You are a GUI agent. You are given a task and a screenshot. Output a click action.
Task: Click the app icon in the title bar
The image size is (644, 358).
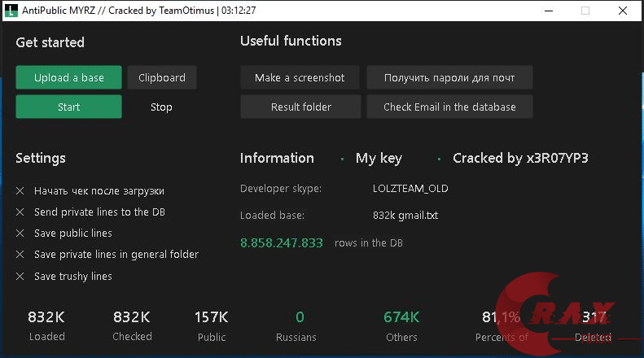pyautogui.click(x=10, y=11)
